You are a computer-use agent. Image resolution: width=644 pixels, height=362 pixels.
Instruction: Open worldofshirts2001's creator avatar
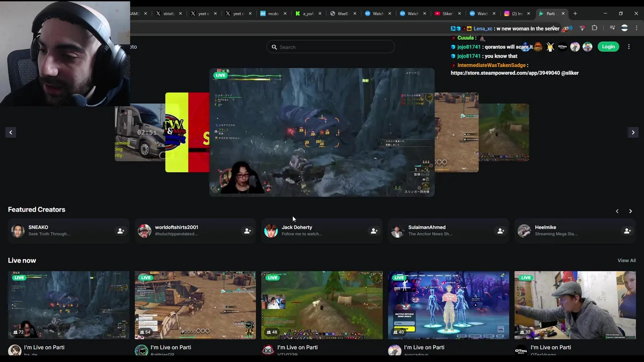coord(144,231)
